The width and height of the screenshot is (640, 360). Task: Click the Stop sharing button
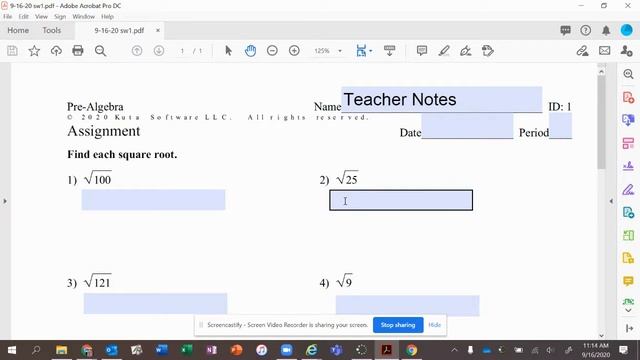[x=398, y=325]
